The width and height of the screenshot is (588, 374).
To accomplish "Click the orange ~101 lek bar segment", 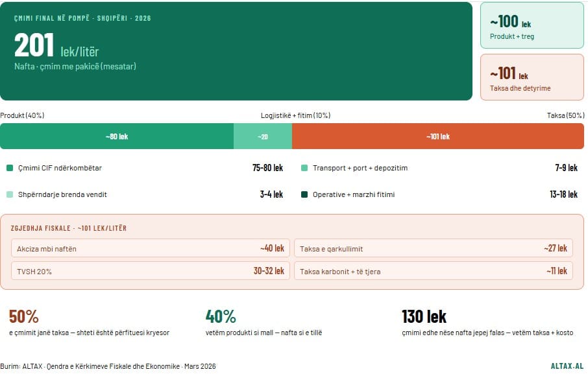I will click(438, 137).
